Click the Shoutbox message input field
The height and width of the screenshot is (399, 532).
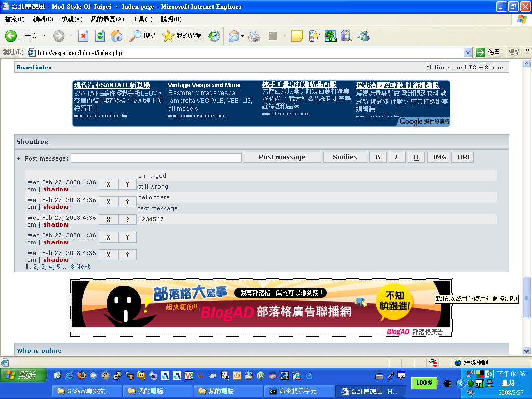pyautogui.click(x=156, y=158)
